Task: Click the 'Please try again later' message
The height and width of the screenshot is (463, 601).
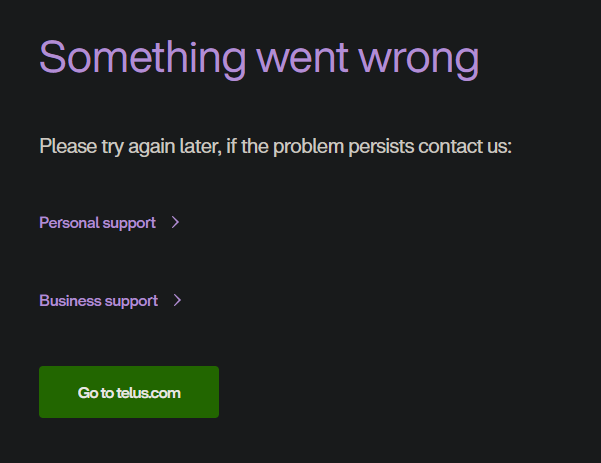Action: [x=275, y=147]
